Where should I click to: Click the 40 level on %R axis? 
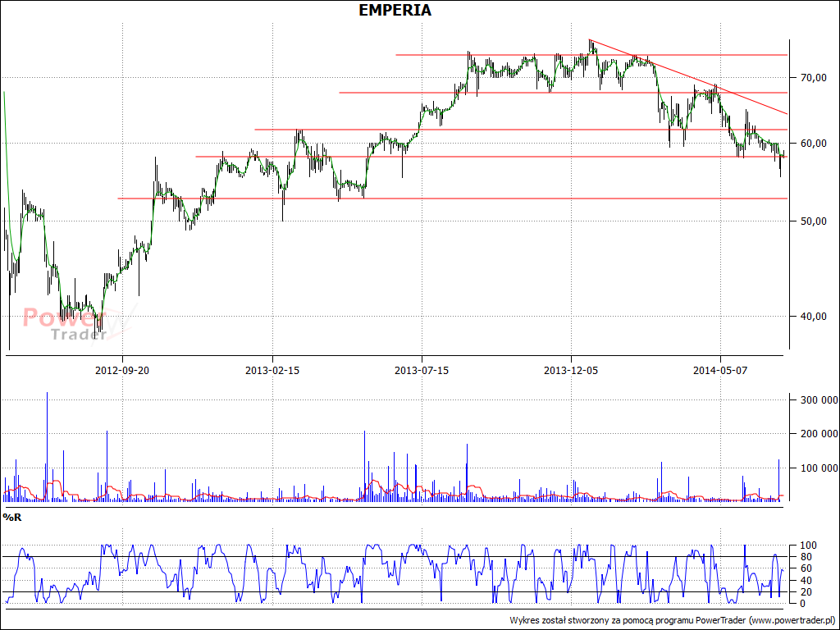tap(806, 581)
